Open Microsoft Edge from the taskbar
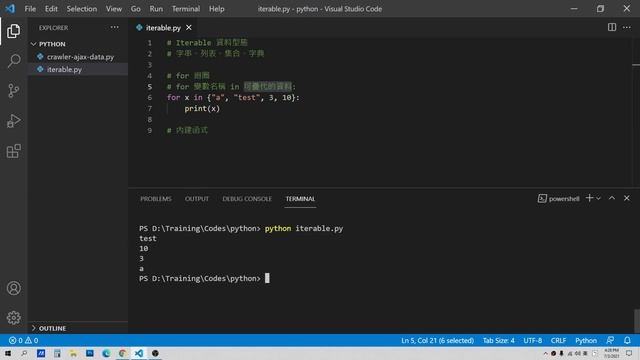The width and height of the screenshot is (640, 360). pos(106,353)
